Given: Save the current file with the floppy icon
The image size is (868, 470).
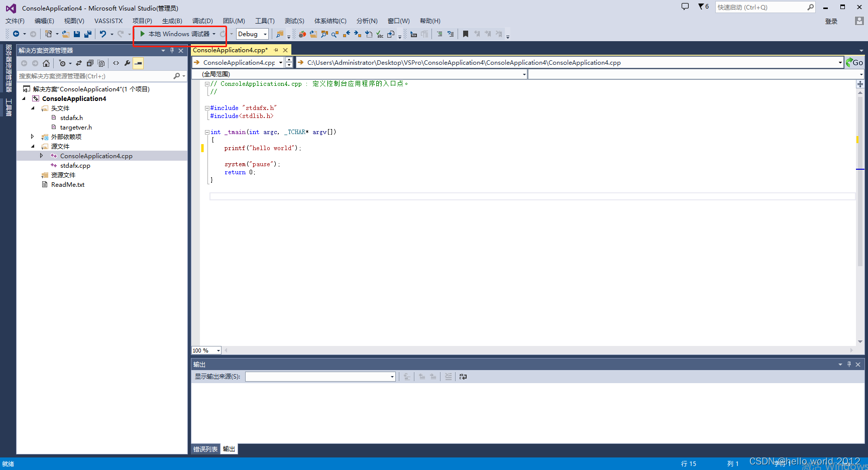Looking at the screenshot, I should coord(77,34).
